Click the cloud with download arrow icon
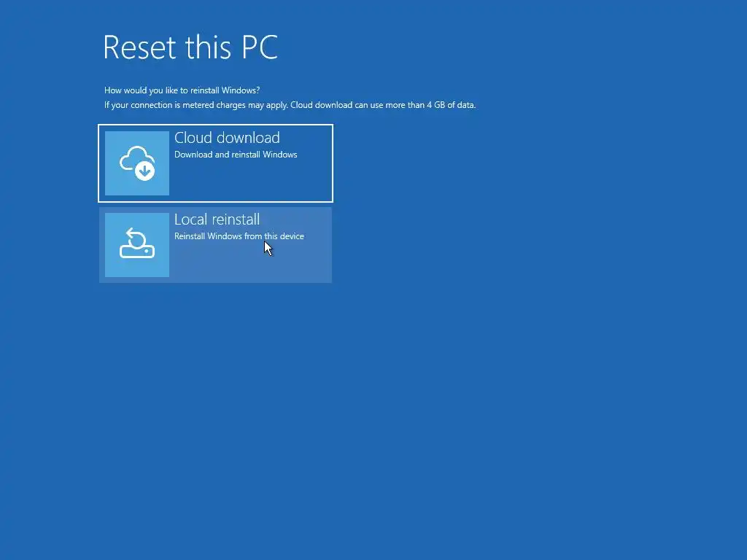The height and width of the screenshot is (560, 747). pos(136,163)
